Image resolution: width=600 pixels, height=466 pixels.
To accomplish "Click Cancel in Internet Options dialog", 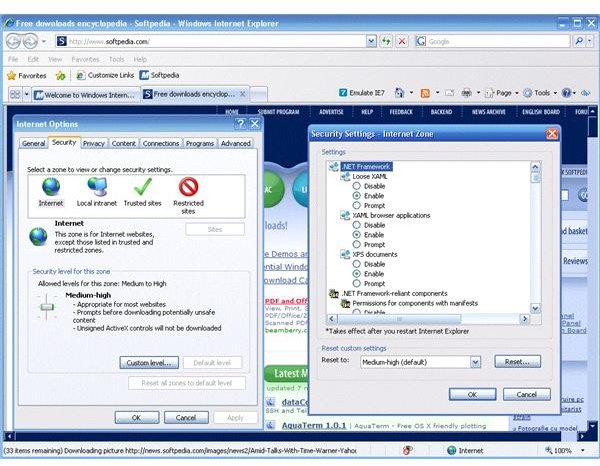I will coord(186,417).
